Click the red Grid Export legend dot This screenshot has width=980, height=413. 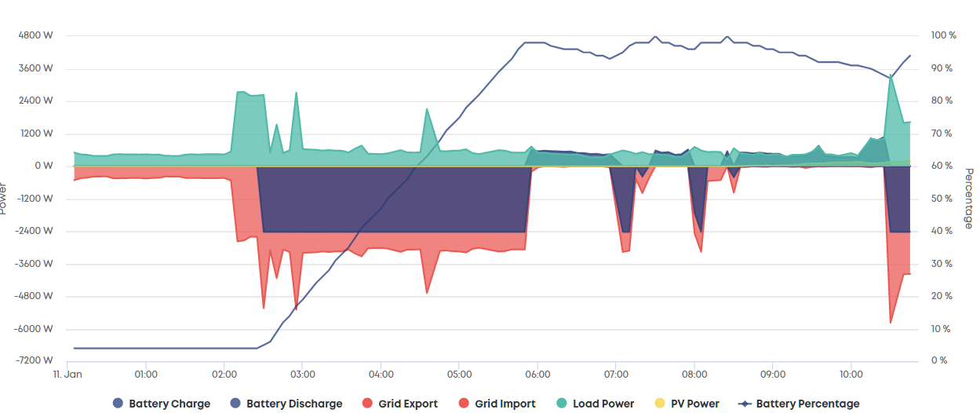click(x=366, y=404)
